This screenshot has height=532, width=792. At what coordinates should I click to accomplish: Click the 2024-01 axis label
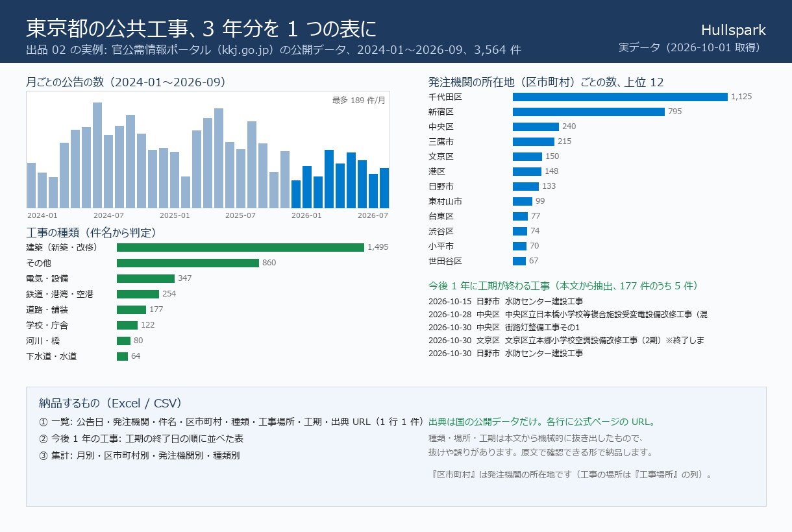click(42, 215)
